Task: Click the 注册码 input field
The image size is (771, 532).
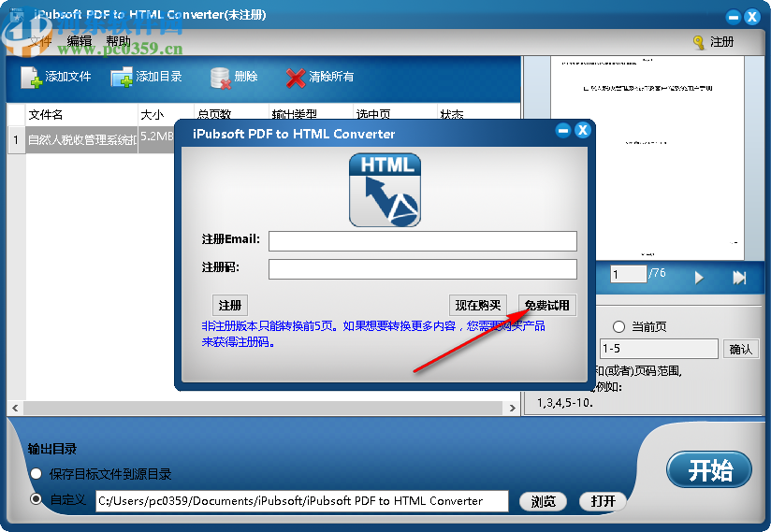Action: [x=422, y=269]
